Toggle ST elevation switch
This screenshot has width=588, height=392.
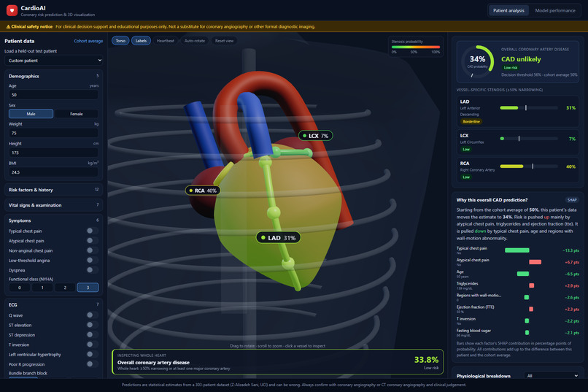pos(92,325)
